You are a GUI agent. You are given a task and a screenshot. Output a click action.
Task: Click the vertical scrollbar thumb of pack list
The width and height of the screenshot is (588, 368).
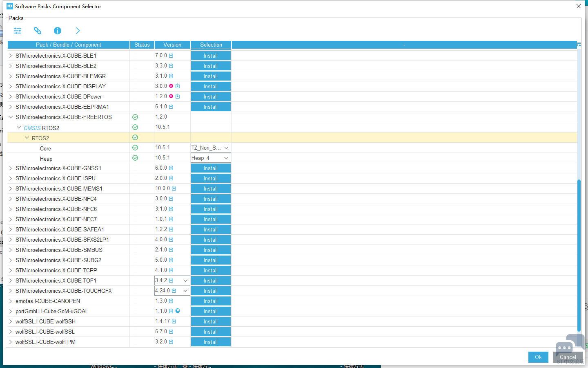(x=579, y=256)
